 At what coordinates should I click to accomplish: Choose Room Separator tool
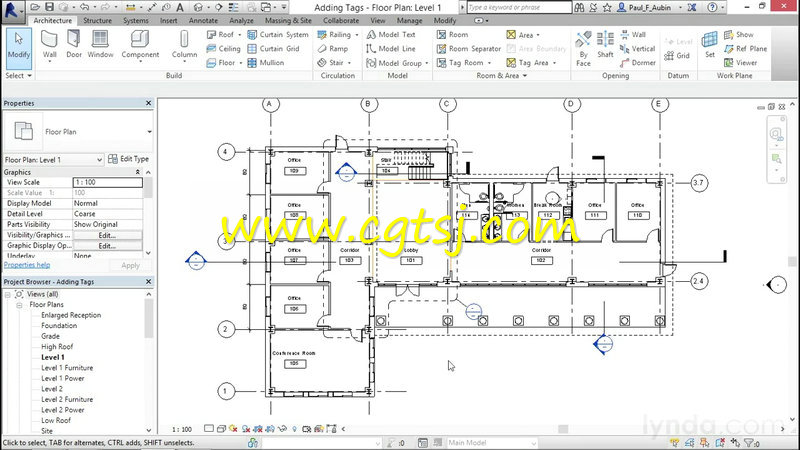pos(469,48)
